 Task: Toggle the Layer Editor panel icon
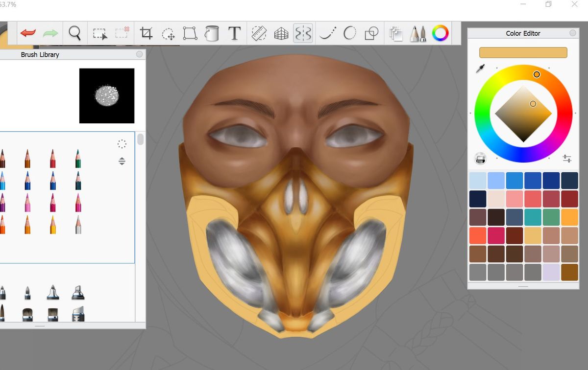pos(395,33)
